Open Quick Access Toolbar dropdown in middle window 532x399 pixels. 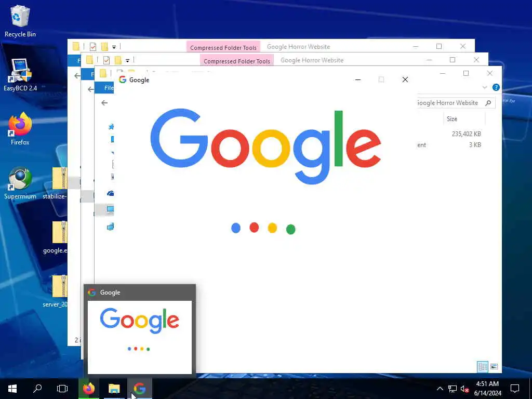(x=128, y=60)
